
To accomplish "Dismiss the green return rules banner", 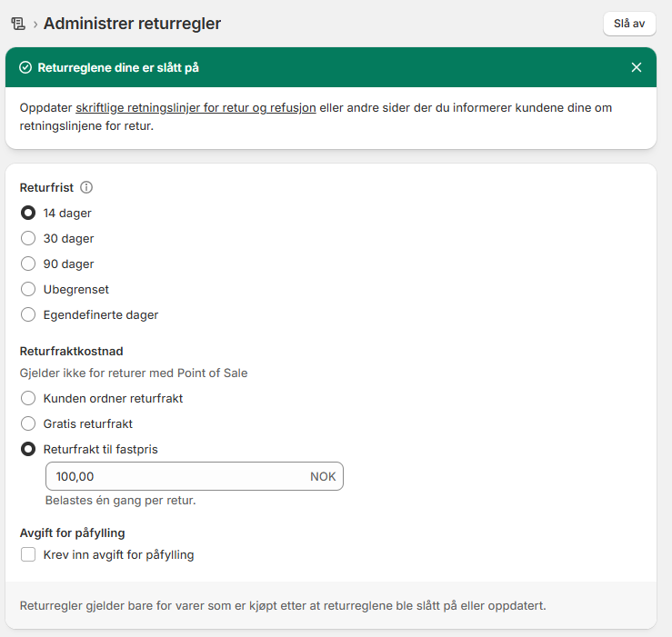I will [637, 67].
